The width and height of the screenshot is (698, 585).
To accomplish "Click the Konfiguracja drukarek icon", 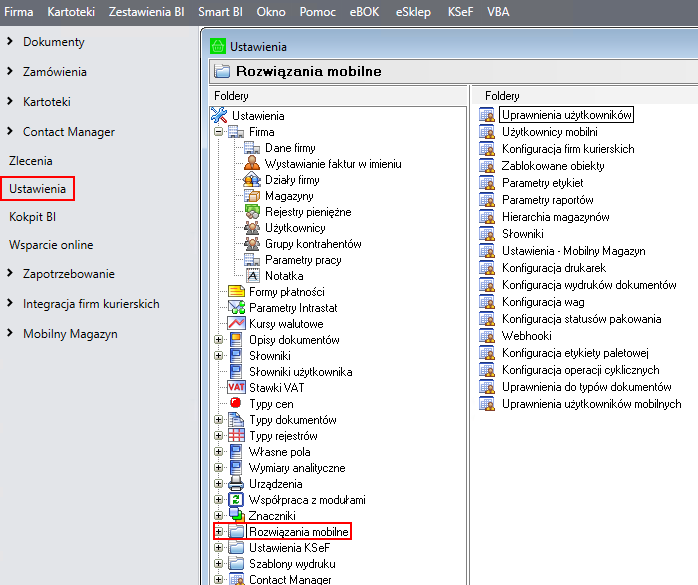I will [487, 268].
